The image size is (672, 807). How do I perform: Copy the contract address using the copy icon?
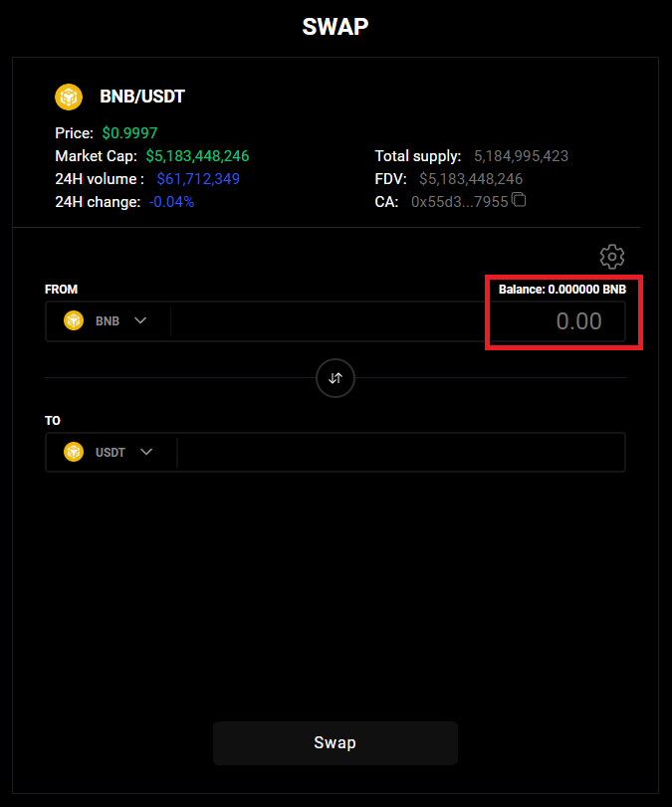(x=519, y=201)
